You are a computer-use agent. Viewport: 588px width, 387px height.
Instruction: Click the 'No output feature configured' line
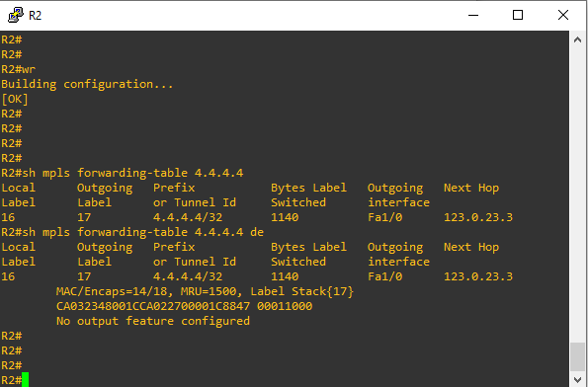point(153,321)
